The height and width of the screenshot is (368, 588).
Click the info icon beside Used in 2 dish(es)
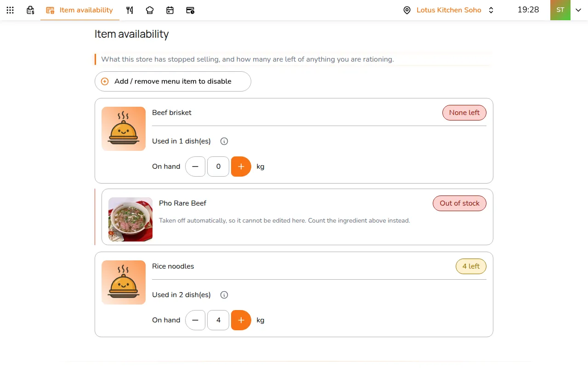click(x=224, y=295)
